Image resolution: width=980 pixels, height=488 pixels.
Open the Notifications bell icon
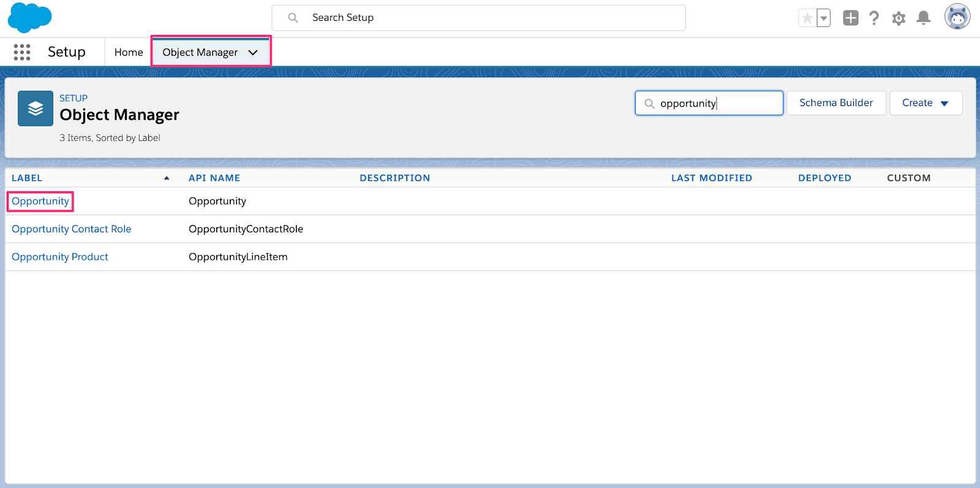point(924,18)
